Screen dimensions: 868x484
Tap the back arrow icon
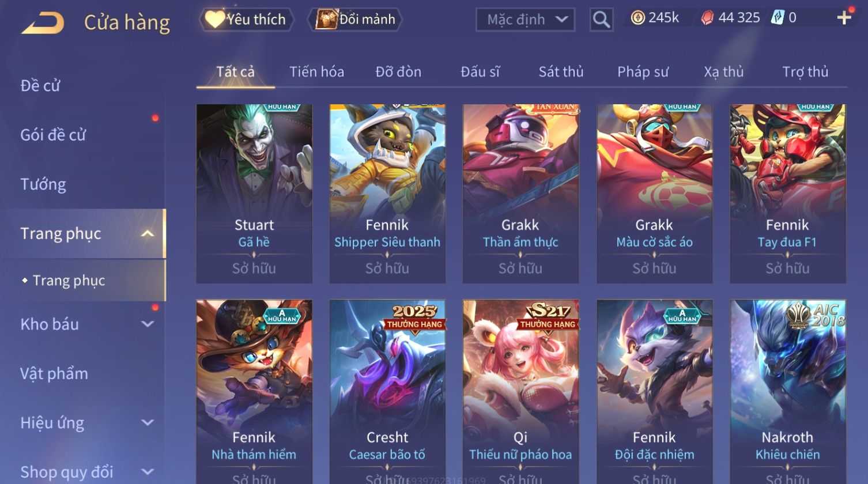pyautogui.click(x=43, y=22)
